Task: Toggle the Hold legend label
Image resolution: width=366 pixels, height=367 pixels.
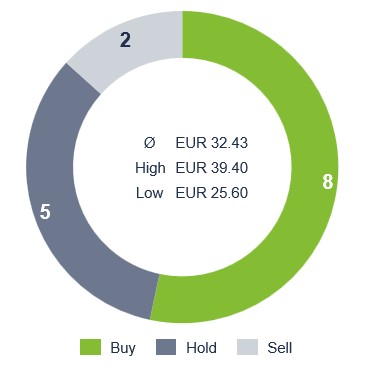Action: tap(201, 348)
